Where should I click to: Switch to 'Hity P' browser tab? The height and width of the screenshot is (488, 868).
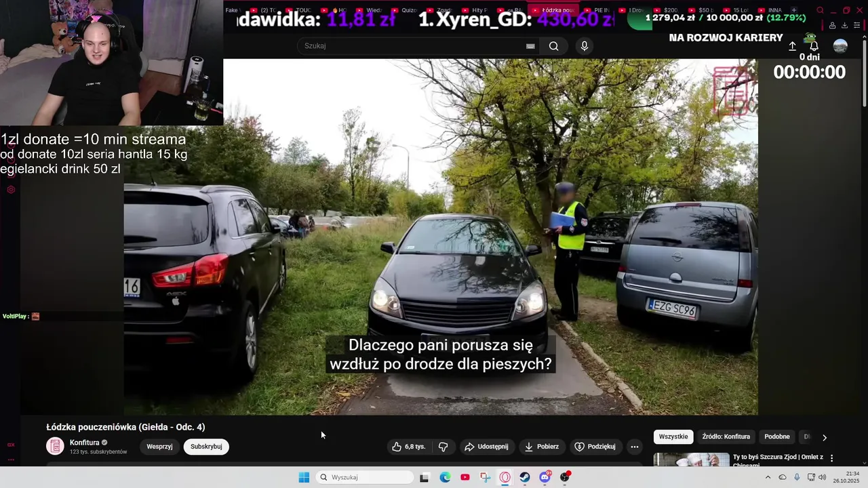point(475,10)
